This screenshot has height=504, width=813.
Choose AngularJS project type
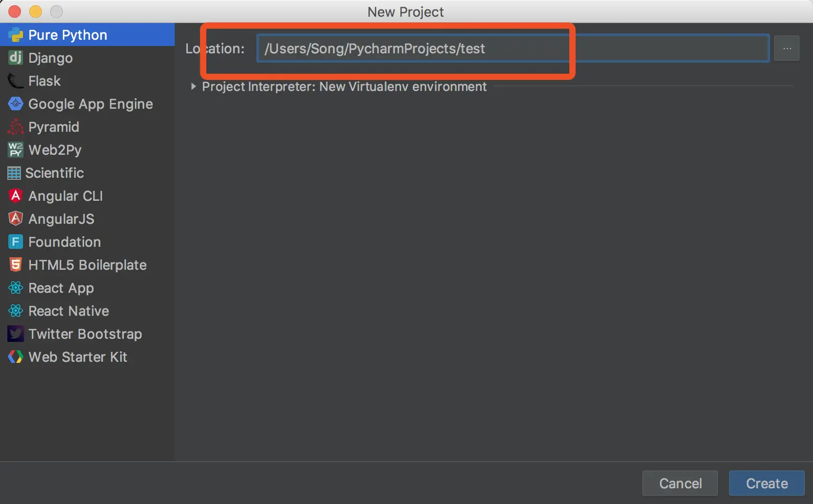coord(87,219)
